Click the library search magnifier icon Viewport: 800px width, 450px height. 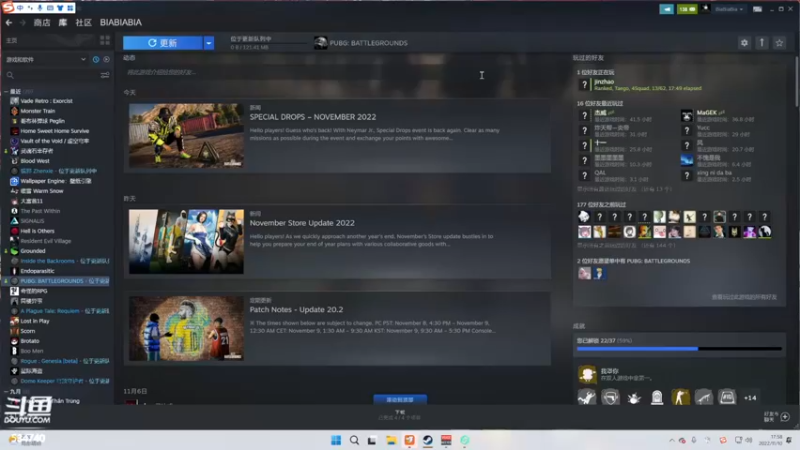pos(10,75)
